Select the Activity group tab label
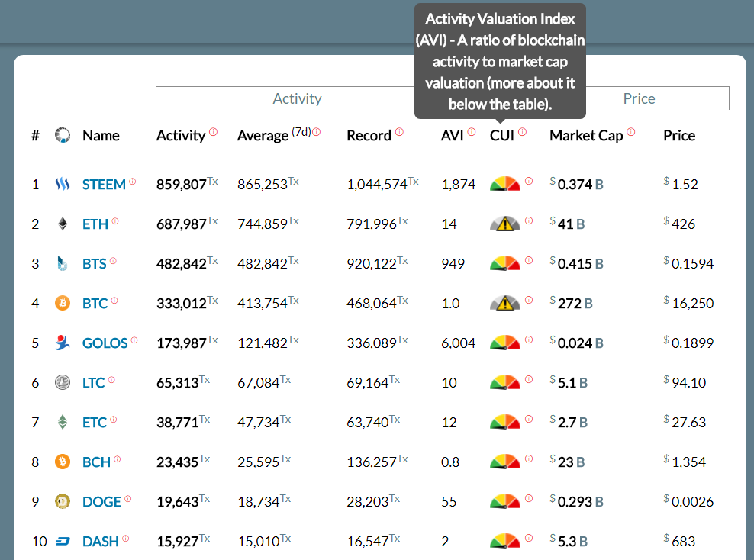 coord(297,98)
